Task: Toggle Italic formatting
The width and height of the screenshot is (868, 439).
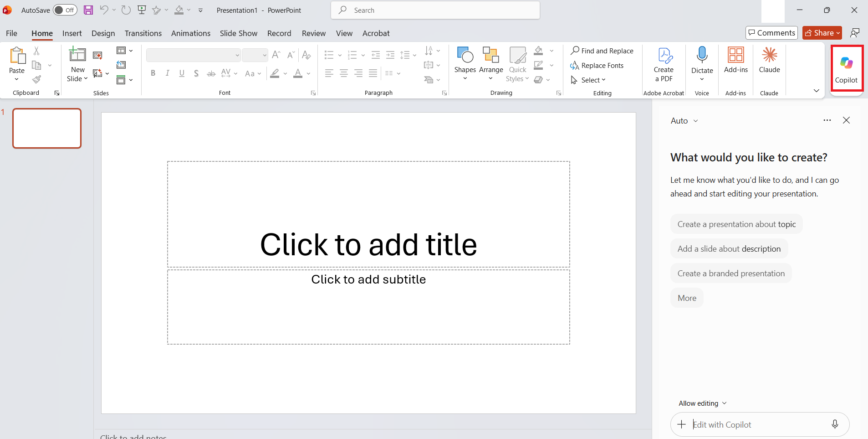Action: pos(167,73)
